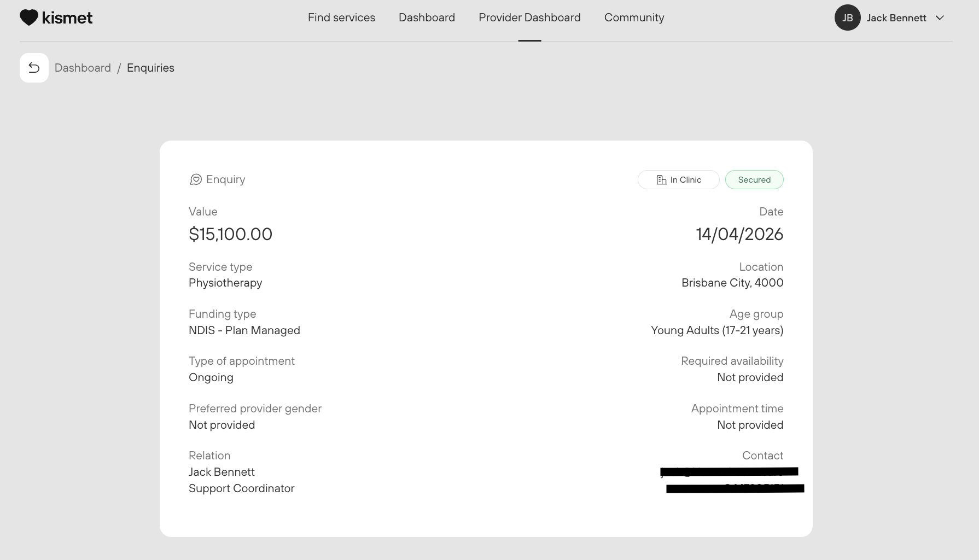Click Not provided under Appointment time
Screen dimensions: 979x560
click(750, 425)
